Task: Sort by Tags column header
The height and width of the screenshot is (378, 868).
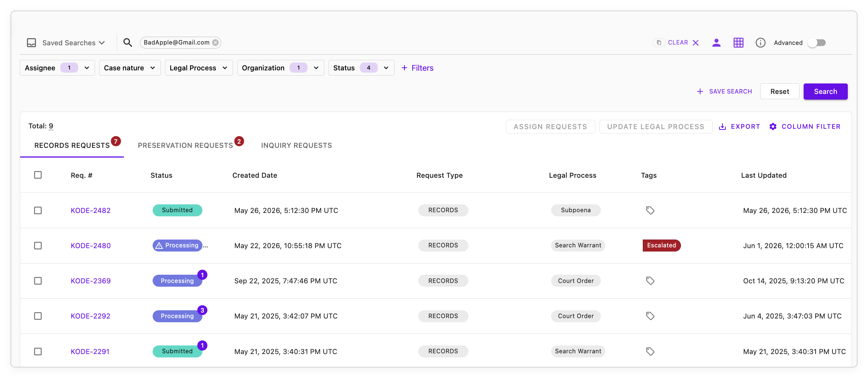Action: 649,175
